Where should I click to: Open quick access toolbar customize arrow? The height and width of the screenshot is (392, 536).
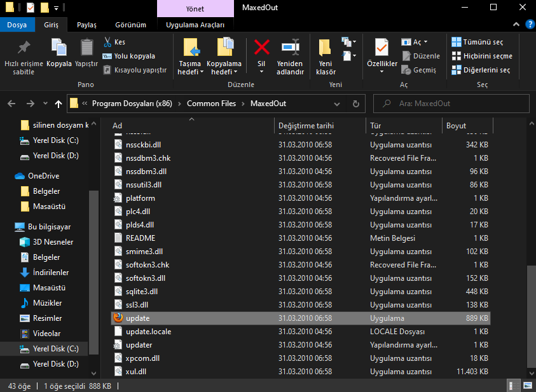click(x=56, y=8)
